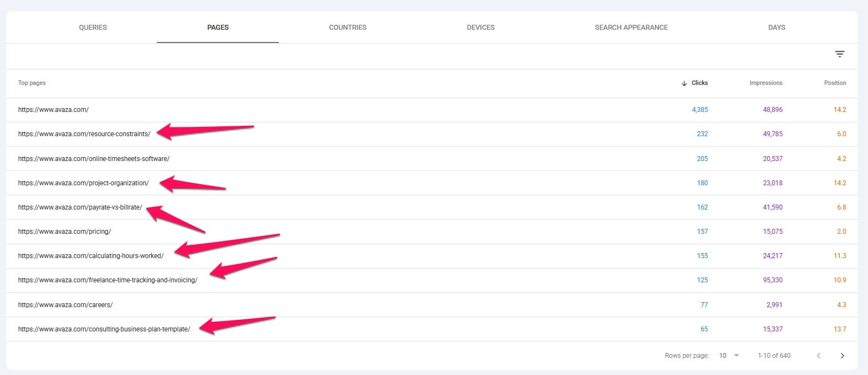Click the 205 clicks value
The height and width of the screenshot is (375, 868).
click(x=702, y=158)
